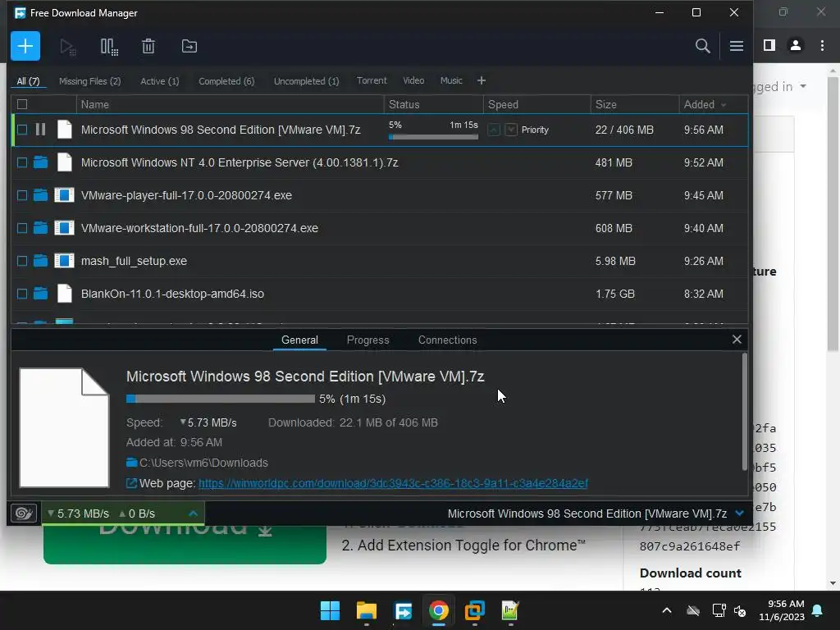Click the large progress bar in details panel
The width and height of the screenshot is (840, 630).
coord(220,399)
